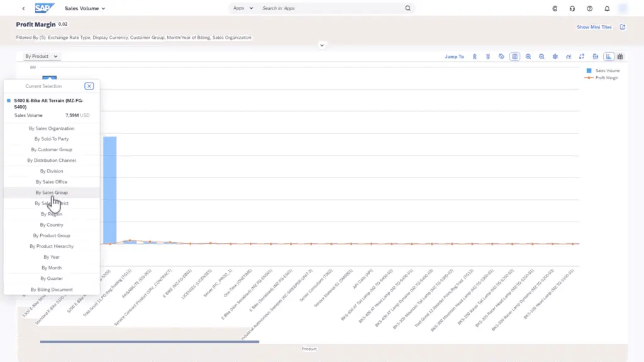The height and width of the screenshot is (362, 644).
Task: Open the user profile avatar
Action: [623, 8]
